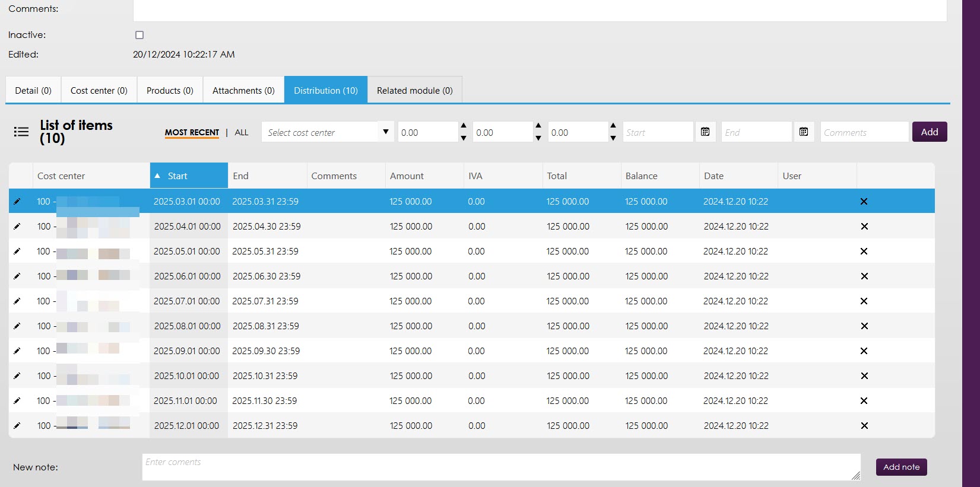The image size is (980, 487).
Task: Delete the row ending 2025.07.31 23:59
Action: coord(864,301)
